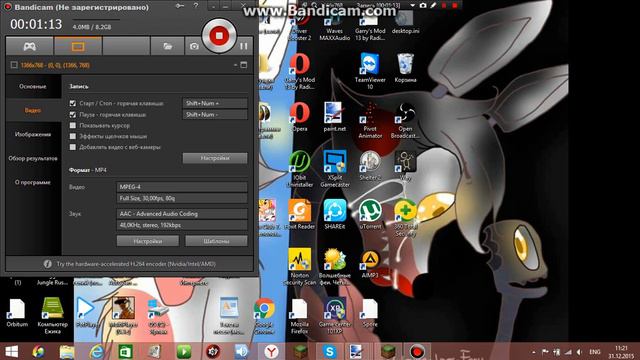Open uTorrent desktop shortcut
Screen dimensions: 640x360
[x=370, y=214]
